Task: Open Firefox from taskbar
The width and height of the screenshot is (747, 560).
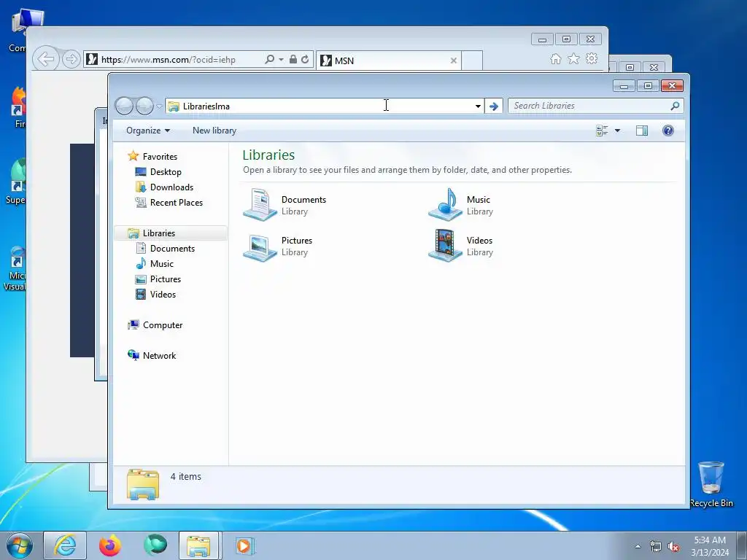Action: click(110, 545)
